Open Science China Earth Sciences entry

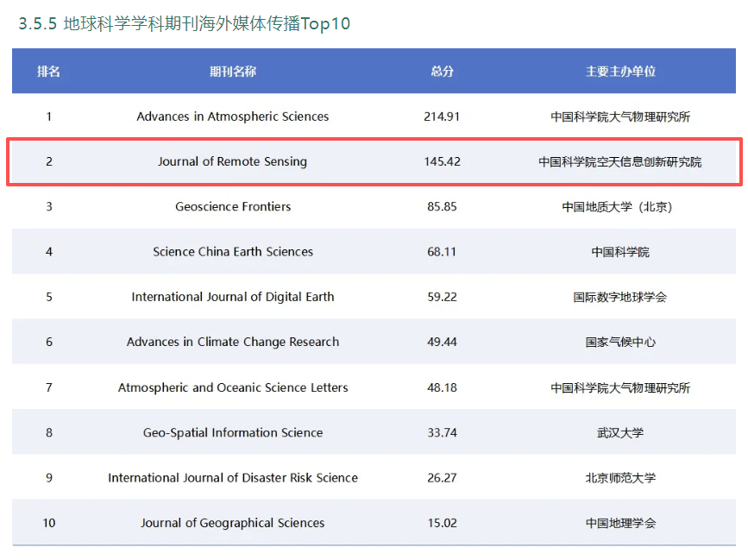(x=232, y=252)
